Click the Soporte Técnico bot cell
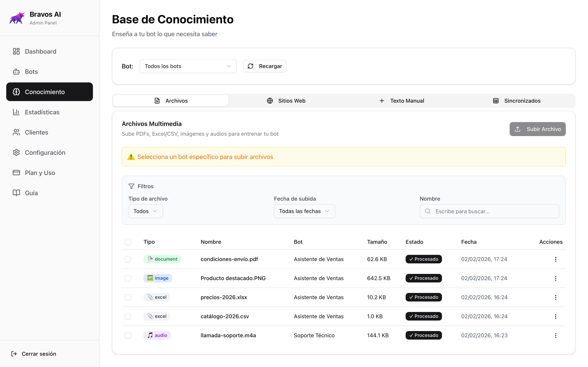Screen dimensions: 588x367 pyautogui.click(x=314, y=335)
